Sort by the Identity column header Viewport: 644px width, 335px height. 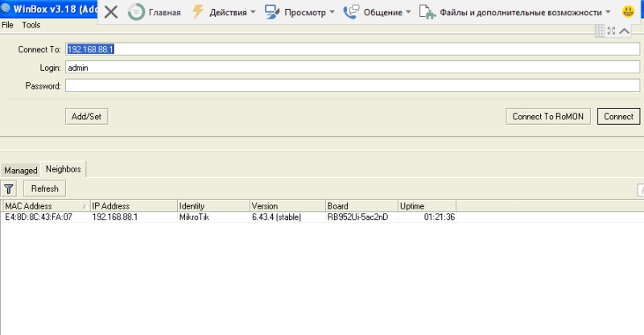pos(213,206)
